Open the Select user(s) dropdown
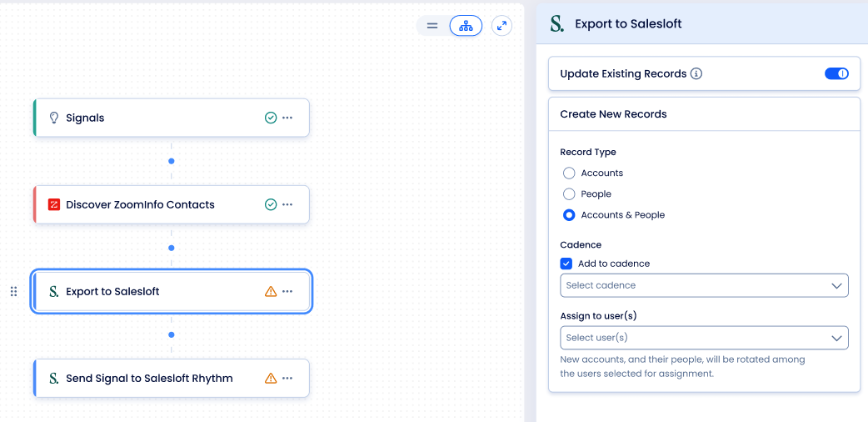Screen dimensions: 868x422 click(x=704, y=337)
